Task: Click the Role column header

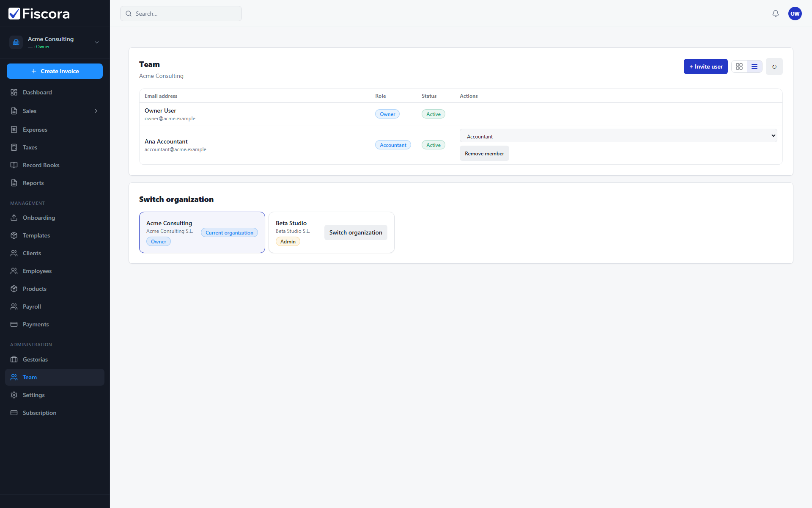Action: pos(381,96)
